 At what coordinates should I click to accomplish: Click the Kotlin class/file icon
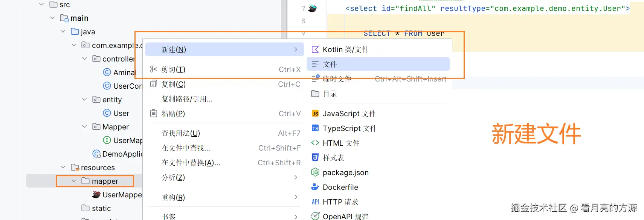(x=315, y=49)
